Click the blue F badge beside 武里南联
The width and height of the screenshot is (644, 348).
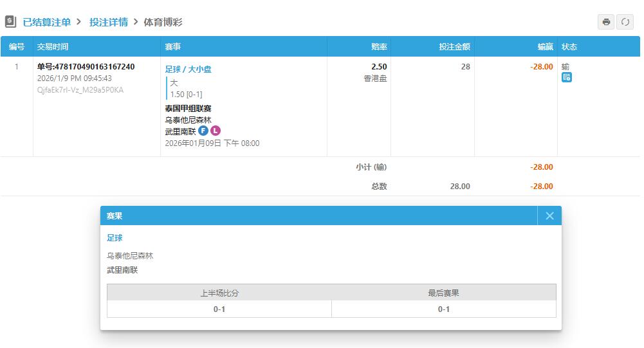tap(203, 131)
